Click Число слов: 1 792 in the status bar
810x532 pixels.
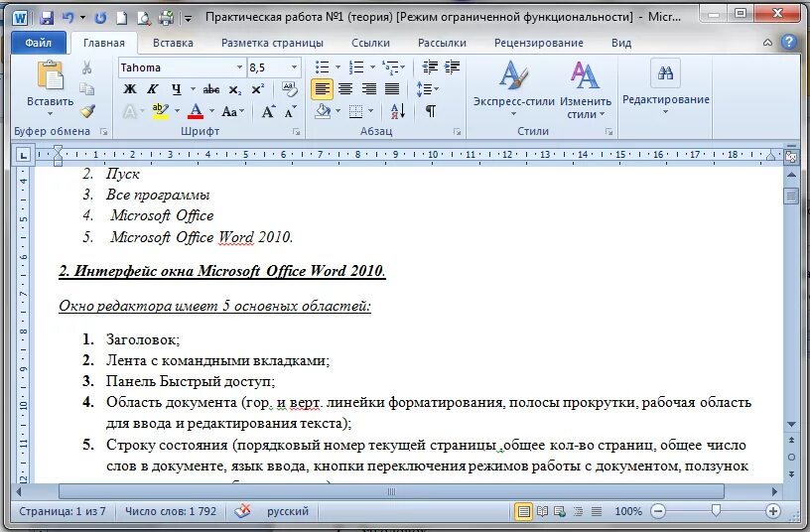171,511
